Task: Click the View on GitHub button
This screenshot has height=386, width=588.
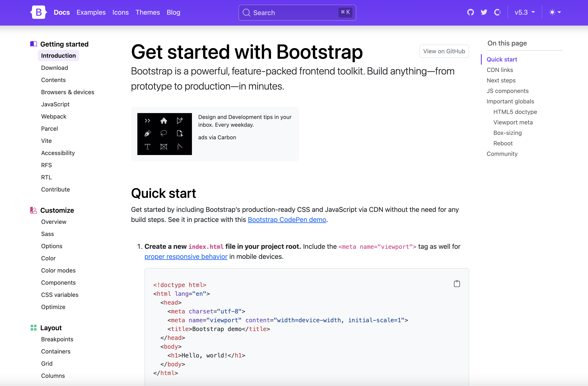Action: 444,51
